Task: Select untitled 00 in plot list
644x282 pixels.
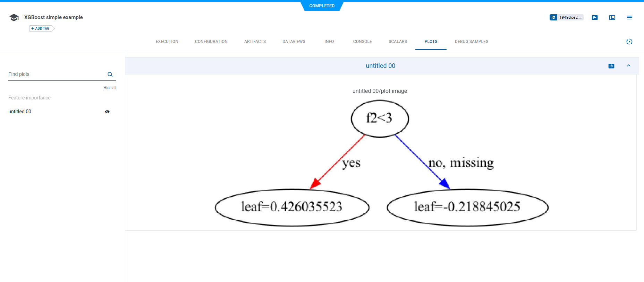Action: pyautogui.click(x=20, y=112)
